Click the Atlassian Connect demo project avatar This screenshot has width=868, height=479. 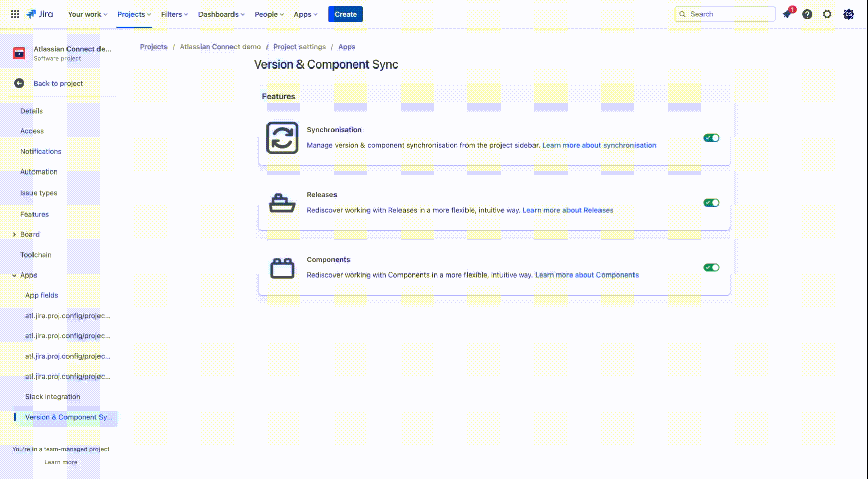click(19, 53)
